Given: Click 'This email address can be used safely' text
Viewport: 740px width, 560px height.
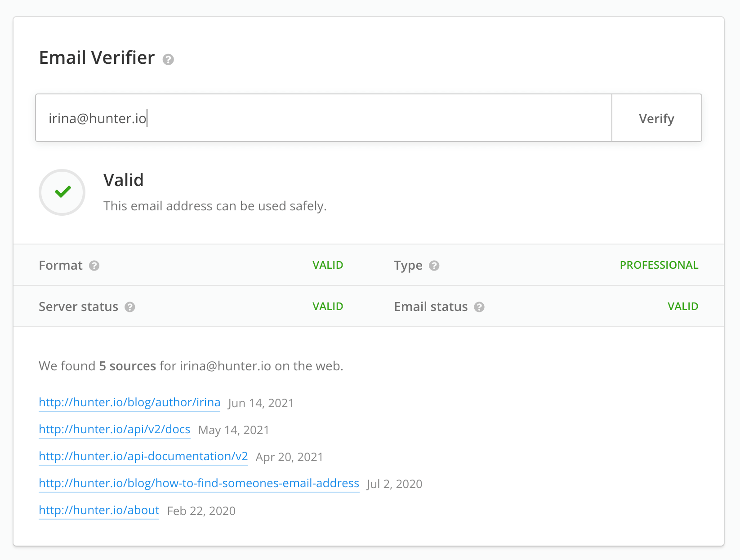Looking at the screenshot, I should 215,206.
